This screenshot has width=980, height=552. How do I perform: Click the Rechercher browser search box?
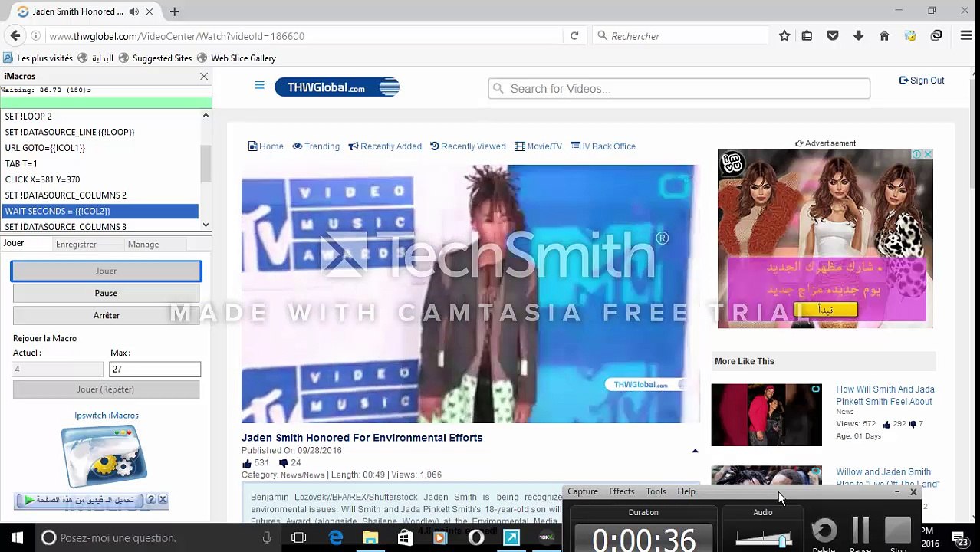click(680, 35)
